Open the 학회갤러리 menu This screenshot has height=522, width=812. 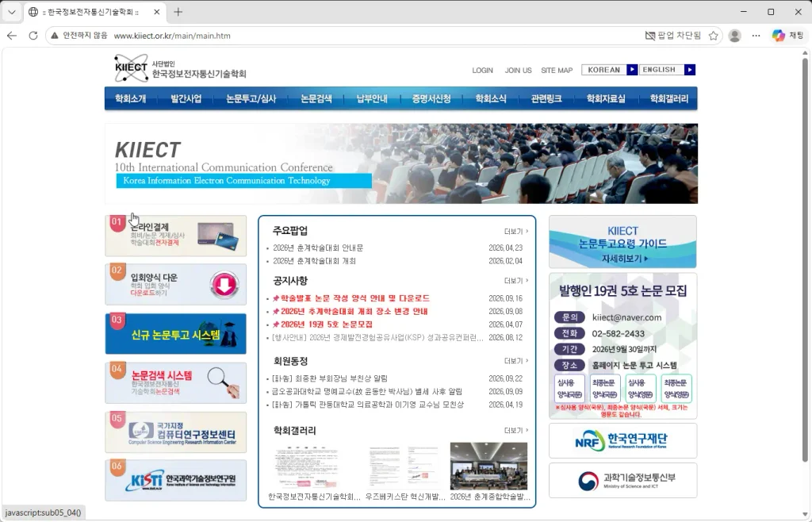(669, 99)
